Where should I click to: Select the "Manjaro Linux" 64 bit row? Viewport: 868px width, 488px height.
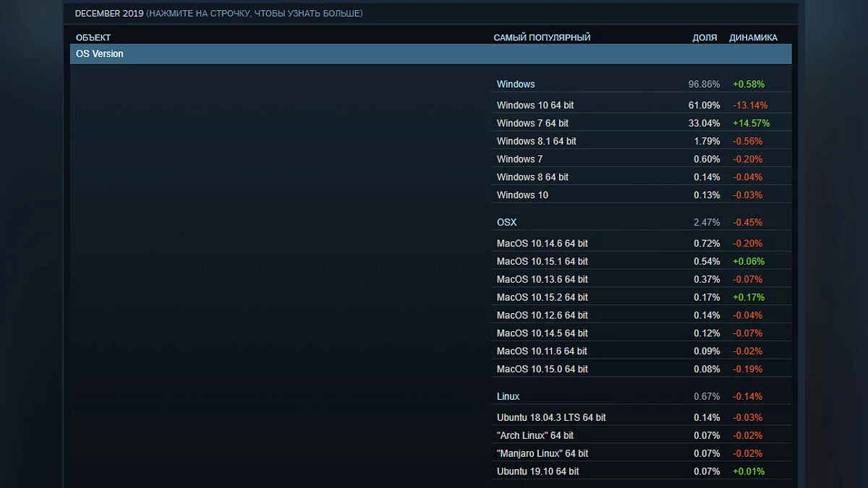click(542, 454)
